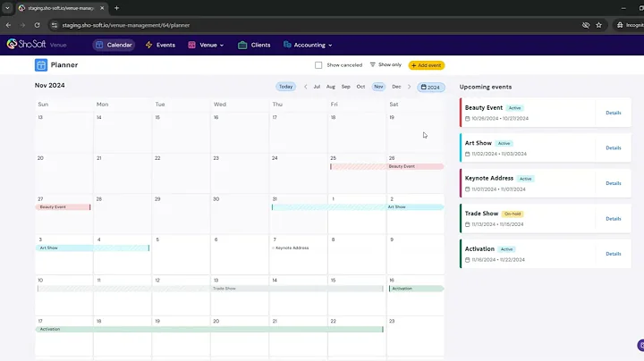
Task: Click the On-hold badge on Trade Show
Action: click(513, 214)
